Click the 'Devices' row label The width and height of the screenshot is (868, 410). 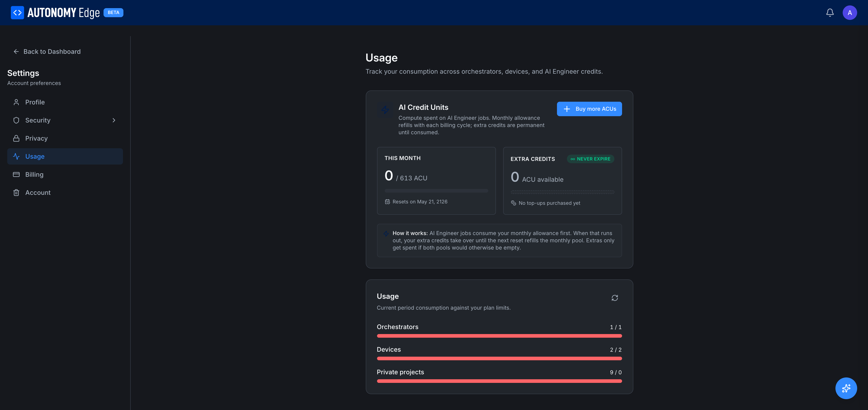[x=389, y=349]
